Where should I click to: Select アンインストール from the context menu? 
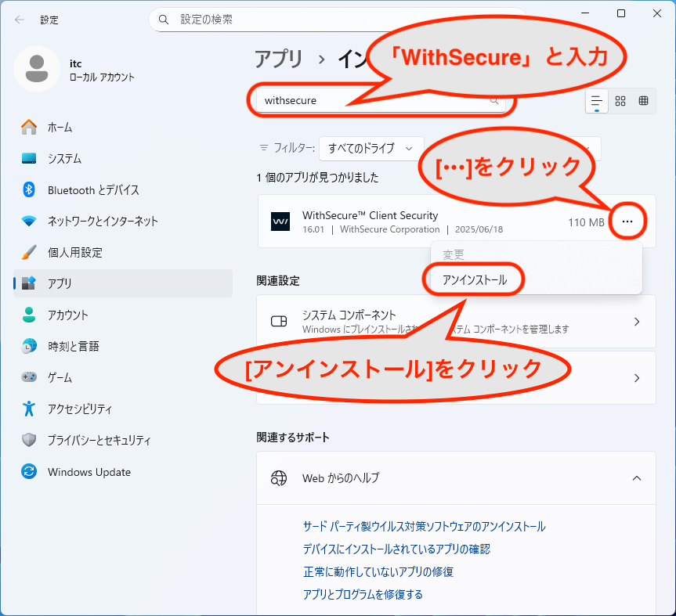coord(474,280)
